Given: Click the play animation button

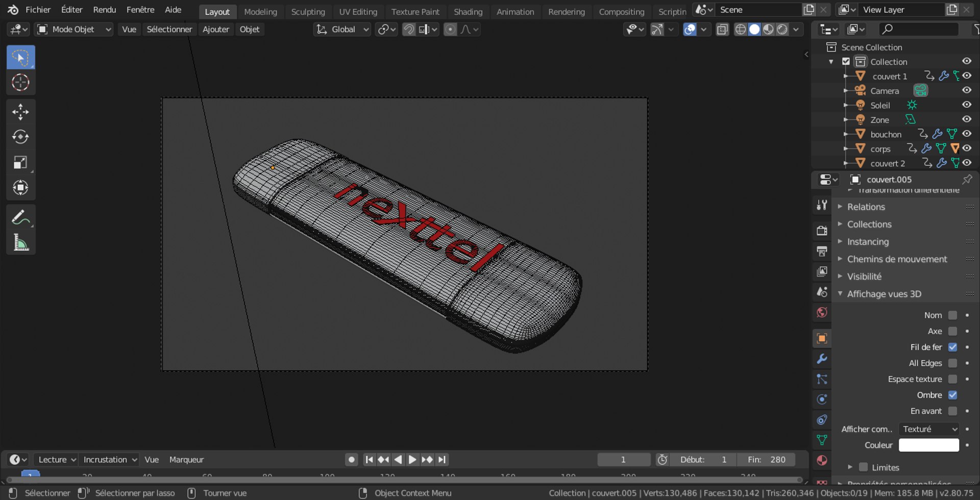Looking at the screenshot, I should pyautogui.click(x=412, y=460).
